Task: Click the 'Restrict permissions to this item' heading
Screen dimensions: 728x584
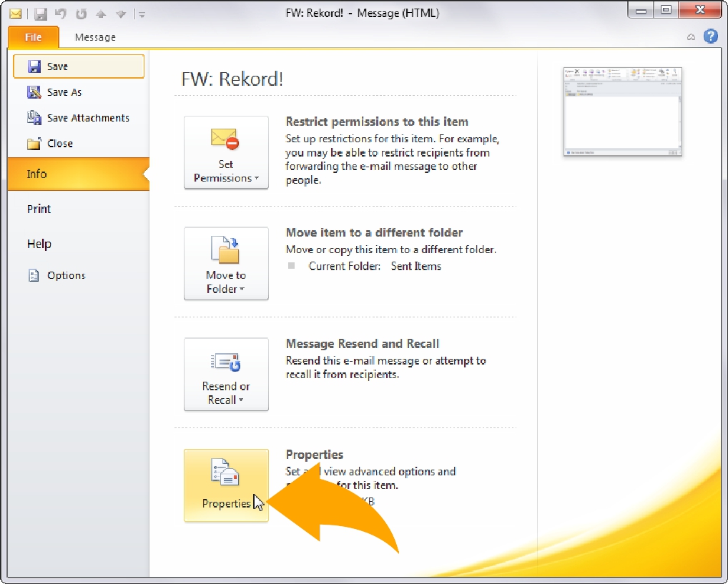Action: [377, 122]
